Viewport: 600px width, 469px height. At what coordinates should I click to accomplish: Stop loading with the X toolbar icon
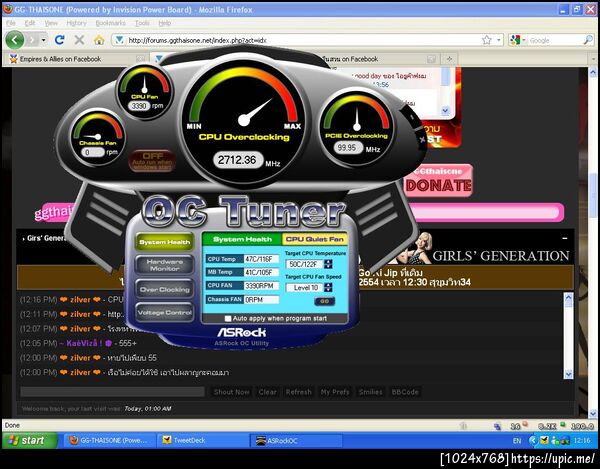(79, 40)
